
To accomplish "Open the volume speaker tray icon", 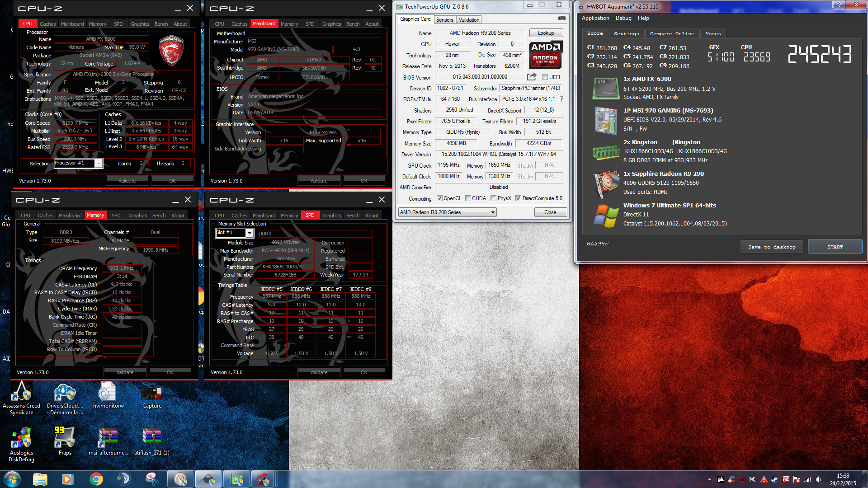I will pyautogui.click(x=818, y=479).
